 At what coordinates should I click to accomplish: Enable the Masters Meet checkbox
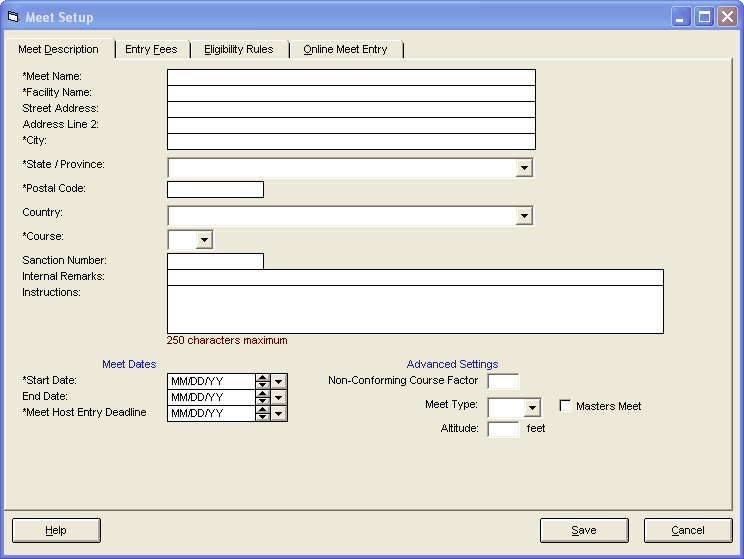pyautogui.click(x=566, y=406)
